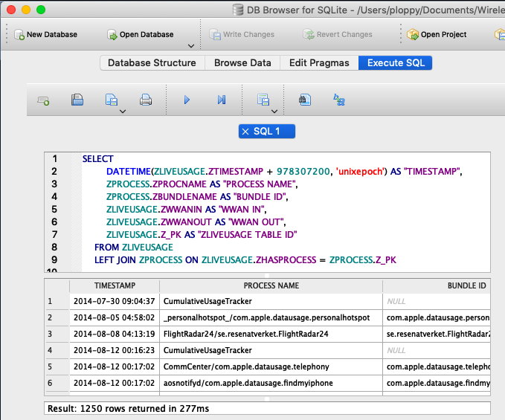Click the find and replace icon
Screen dimensions: 505x420
[x=339, y=100]
